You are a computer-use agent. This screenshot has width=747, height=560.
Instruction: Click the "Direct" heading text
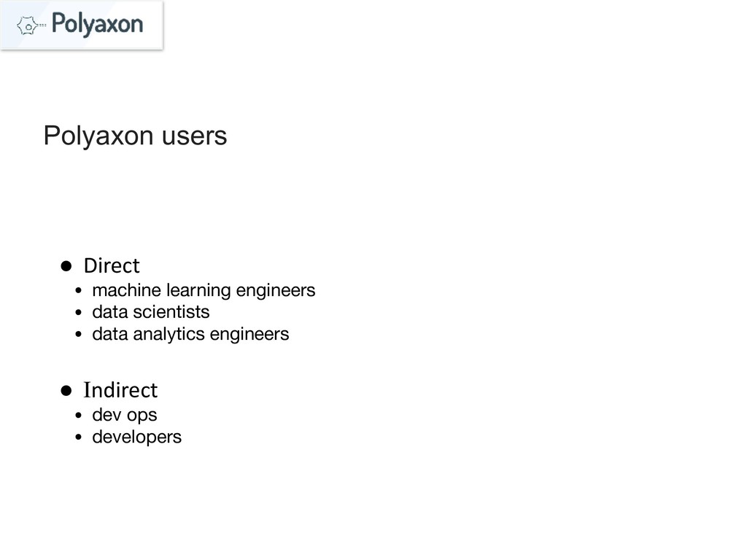pos(111,265)
